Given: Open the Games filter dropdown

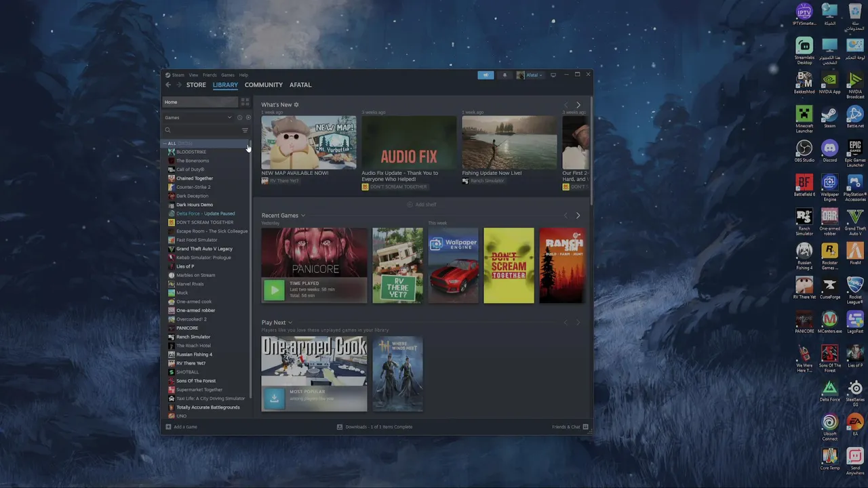Looking at the screenshot, I should pyautogui.click(x=199, y=118).
